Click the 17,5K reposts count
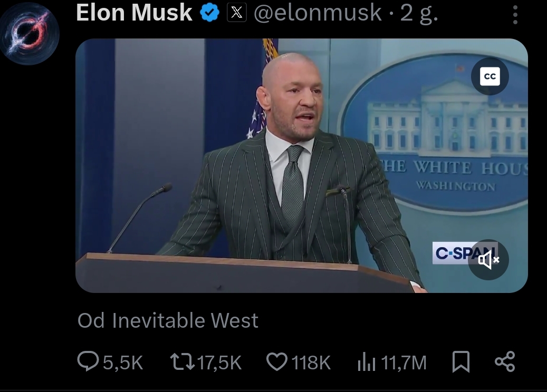This screenshot has width=547, height=392. tap(219, 362)
